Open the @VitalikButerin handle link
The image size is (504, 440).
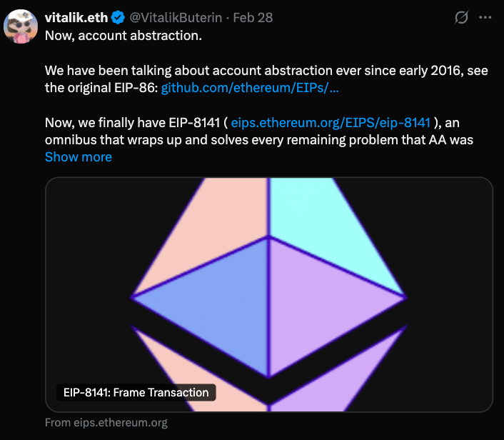pos(174,17)
